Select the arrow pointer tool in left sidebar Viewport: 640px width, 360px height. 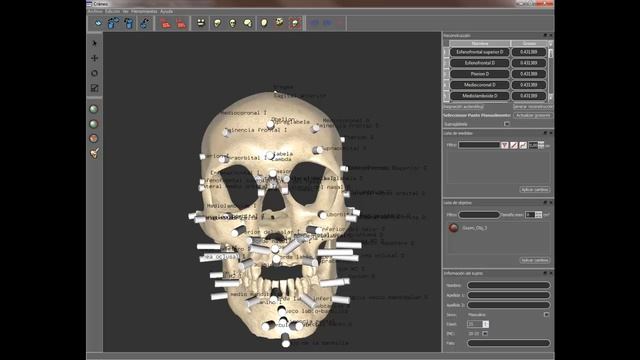[x=94, y=43]
